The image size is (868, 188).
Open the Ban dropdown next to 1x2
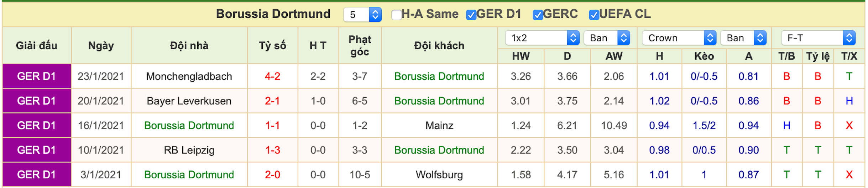[607, 38]
